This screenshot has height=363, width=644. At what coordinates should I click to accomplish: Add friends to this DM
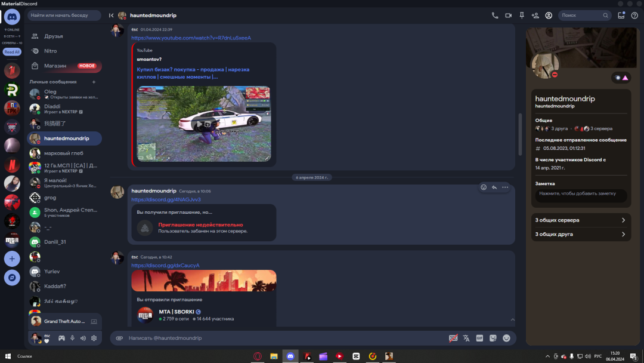(535, 16)
